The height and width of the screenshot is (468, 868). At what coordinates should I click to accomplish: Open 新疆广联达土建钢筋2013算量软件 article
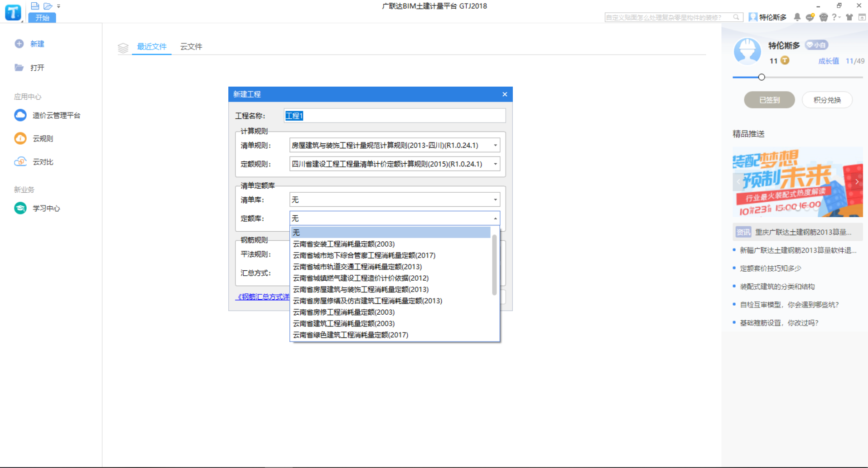pos(798,250)
